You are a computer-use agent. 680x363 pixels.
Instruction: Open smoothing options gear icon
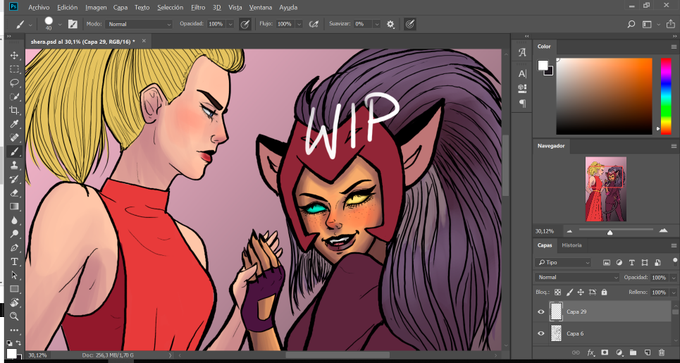click(390, 24)
